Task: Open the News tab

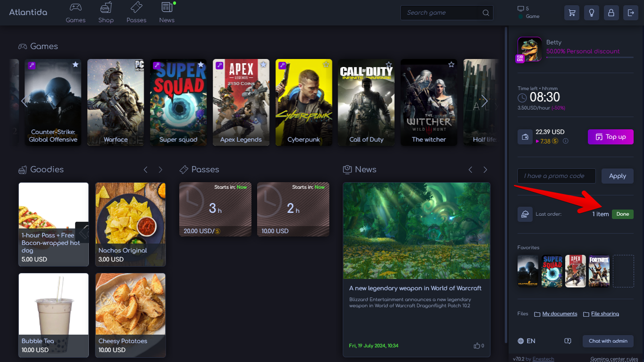Action: pos(167,13)
